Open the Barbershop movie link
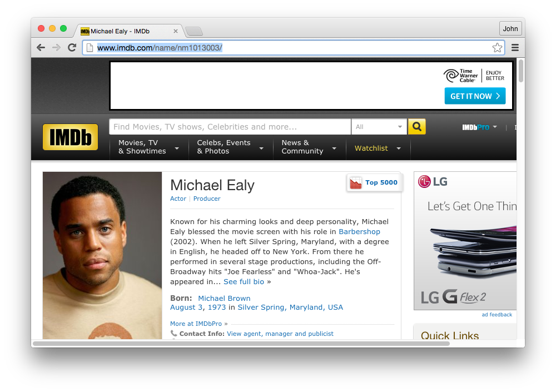The height and width of the screenshot is (392, 556). (360, 232)
